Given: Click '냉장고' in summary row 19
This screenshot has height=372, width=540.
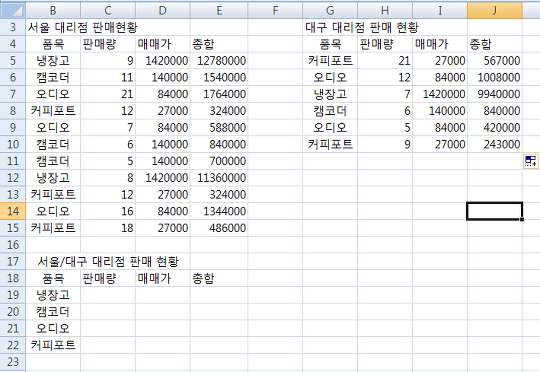Looking at the screenshot, I should point(53,295).
